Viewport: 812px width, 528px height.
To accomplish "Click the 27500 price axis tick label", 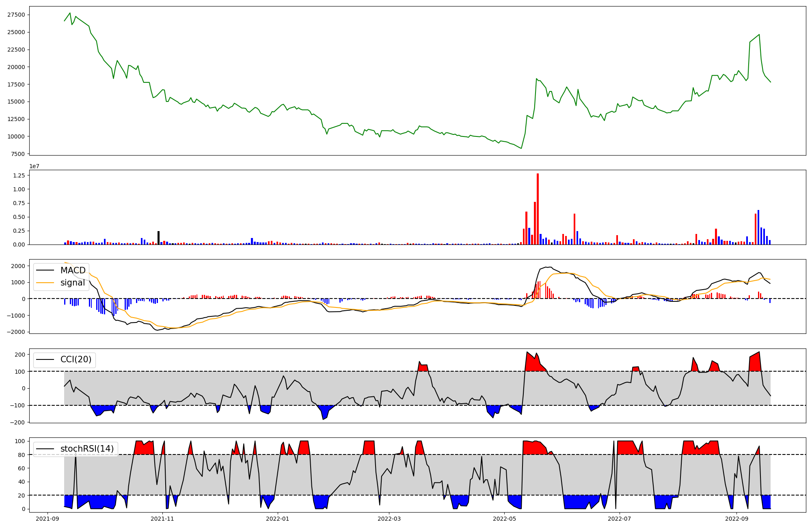I will pyautogui.click(x=16, y=15).
